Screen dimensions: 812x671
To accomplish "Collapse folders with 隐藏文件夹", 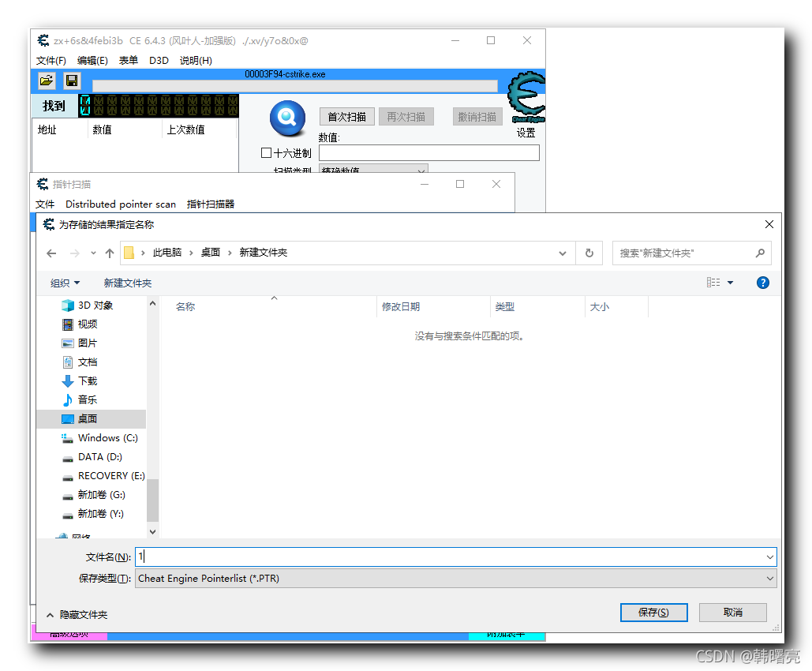I will click(x=77, y=615).
